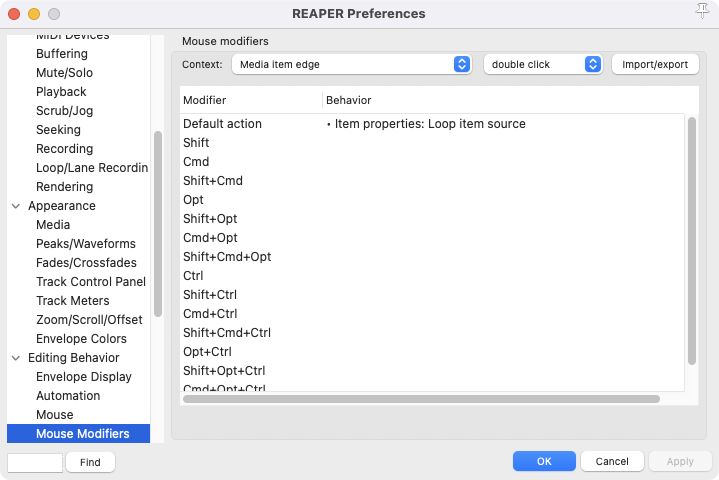This screenshot has width=719, height=480.
Task: Click the horizontal scrollbar under modifier list
Action: [420, 398]
